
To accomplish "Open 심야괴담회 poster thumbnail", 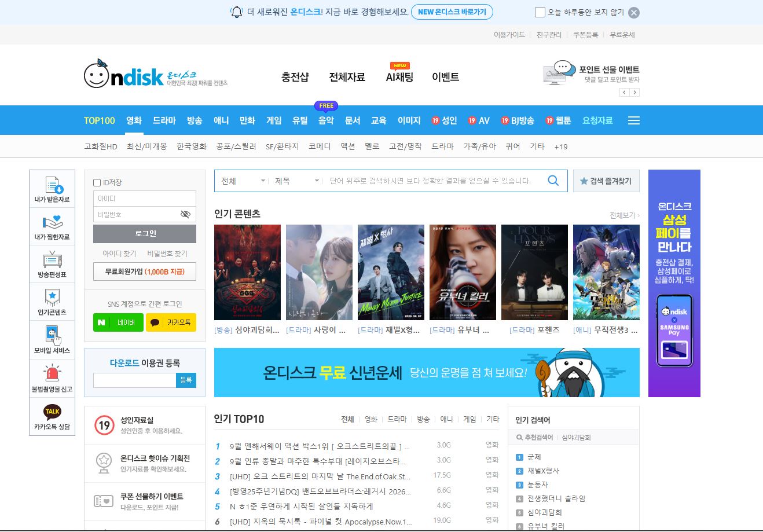I will tap(247, 272).
